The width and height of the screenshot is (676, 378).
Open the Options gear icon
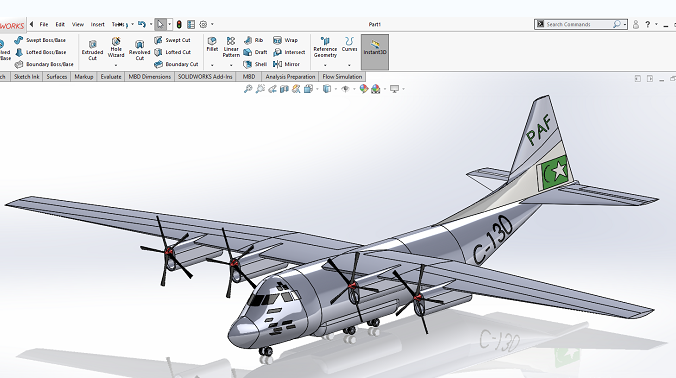[203, 25]
